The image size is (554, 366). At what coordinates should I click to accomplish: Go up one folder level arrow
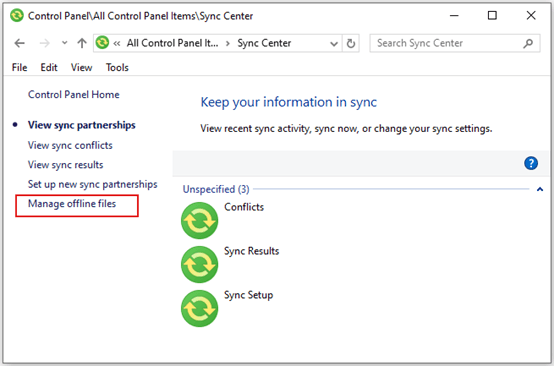click(82, 43)
